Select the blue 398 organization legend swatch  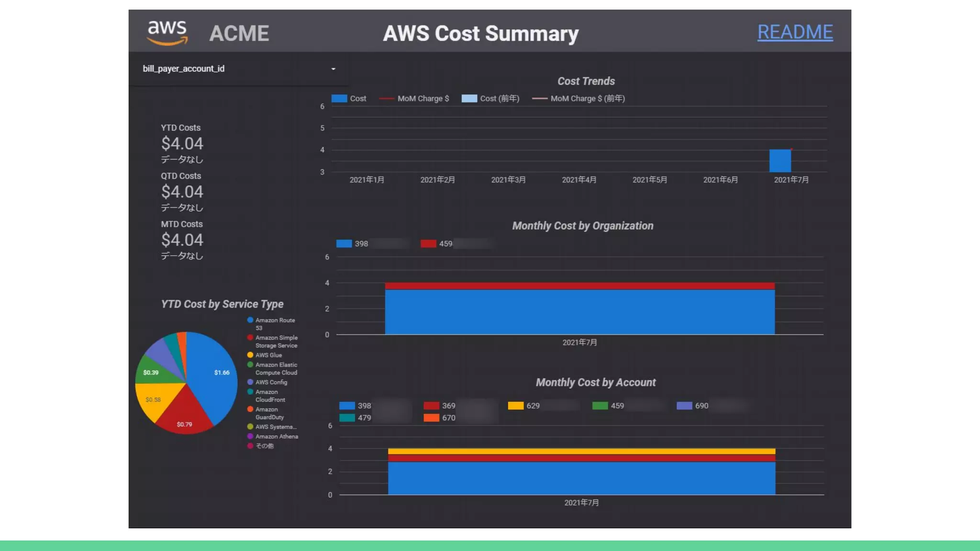point(344,244)
